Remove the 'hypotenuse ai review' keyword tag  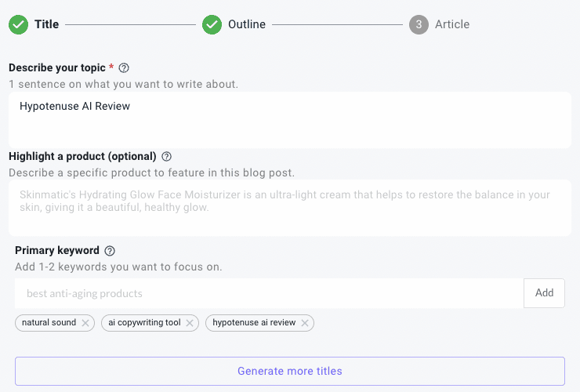[x=305, y=323]
